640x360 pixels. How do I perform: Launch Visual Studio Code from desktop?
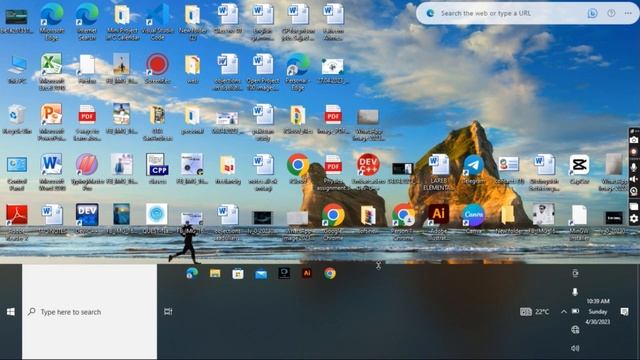tap(158, 21)
